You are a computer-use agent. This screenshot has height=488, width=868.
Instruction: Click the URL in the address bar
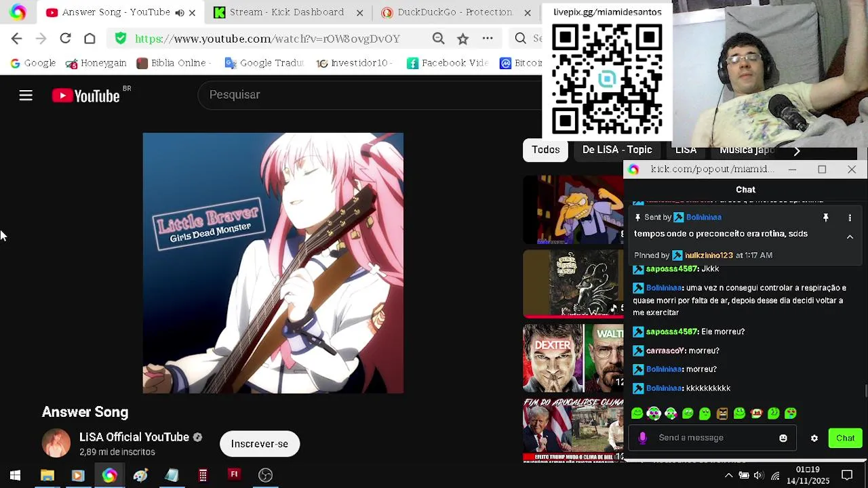click(x=267, y=39)
